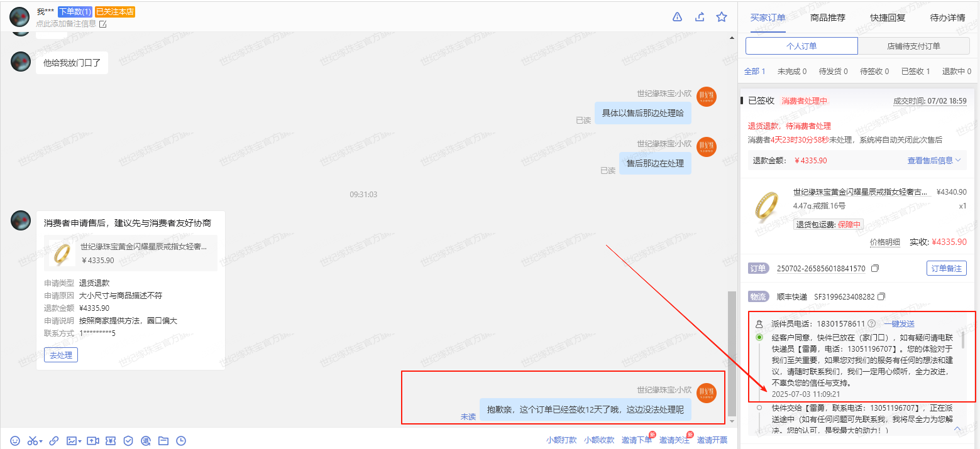Open the emoji picker in chat toolbar
The image size is (980, 449).
pyautogui.click(x=15, y=441)
